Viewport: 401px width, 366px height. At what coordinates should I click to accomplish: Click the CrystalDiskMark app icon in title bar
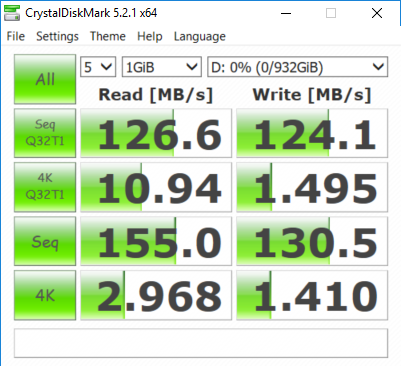tap(12, 13)
